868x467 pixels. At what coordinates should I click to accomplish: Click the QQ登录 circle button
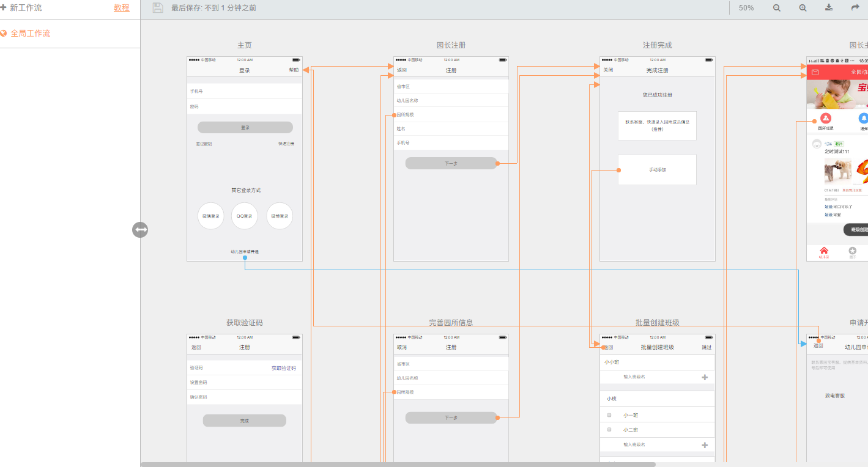click(x=245, y=216)
